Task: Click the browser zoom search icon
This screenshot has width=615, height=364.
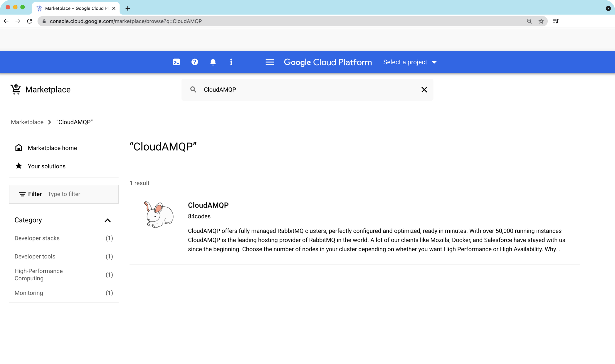Action: pyautogui.click(x=529, y=21)
